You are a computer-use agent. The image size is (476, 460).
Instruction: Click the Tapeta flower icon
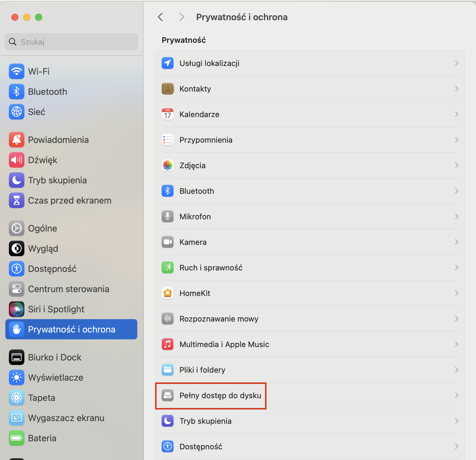point(17,398)
